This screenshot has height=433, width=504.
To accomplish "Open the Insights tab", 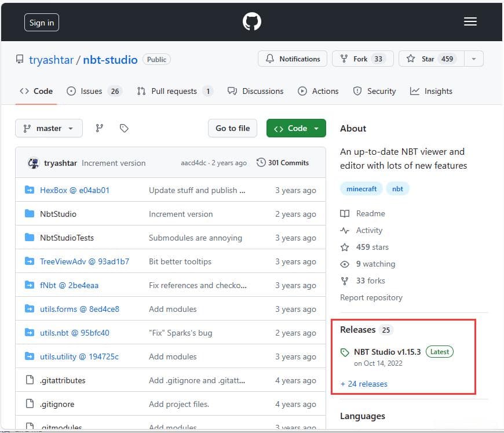I will click(x=431, y=92).
